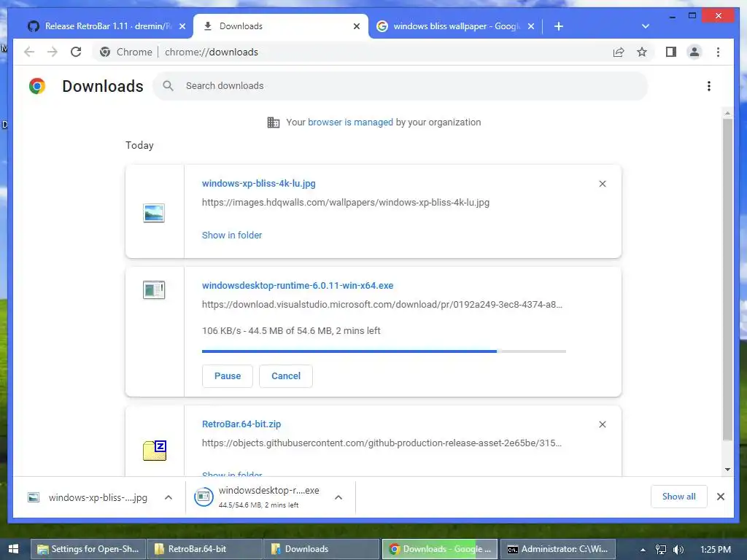Click the scrollbar down arrow
The height and width of the screenshot is (560, 747).
(x=727, y=470)
